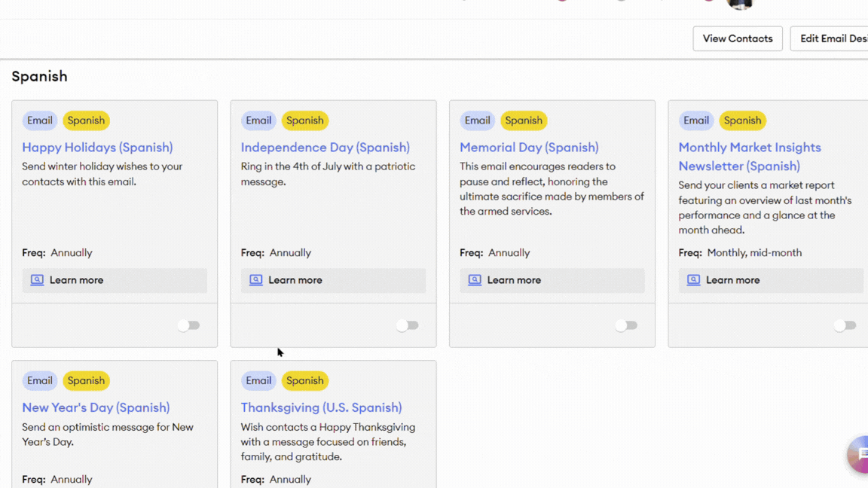Enable the Happy Holidays (Spanish) email toggle
Viewport: 868px width, 488px height.
coord(188,325)
